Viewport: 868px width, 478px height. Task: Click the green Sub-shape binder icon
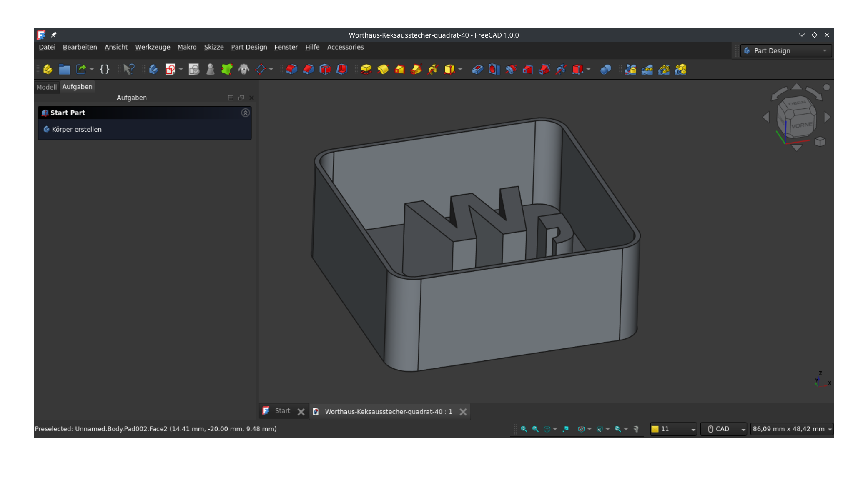click(227, 69)
